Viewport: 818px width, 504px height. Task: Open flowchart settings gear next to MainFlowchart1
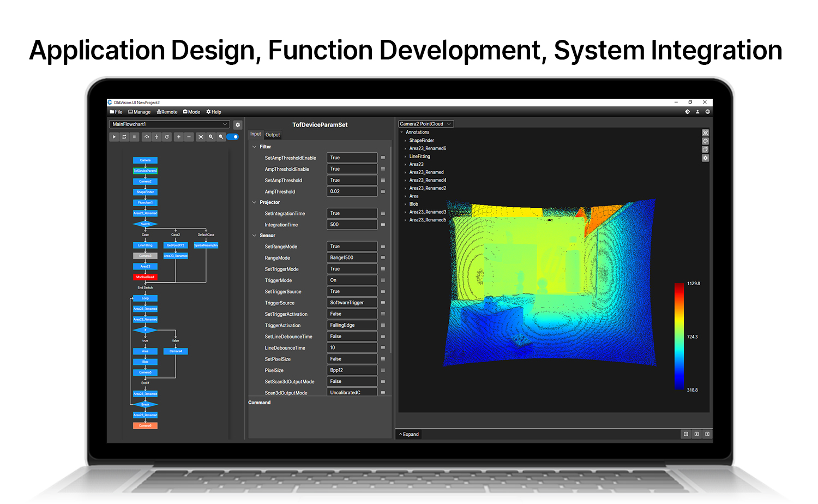(238, 125)
